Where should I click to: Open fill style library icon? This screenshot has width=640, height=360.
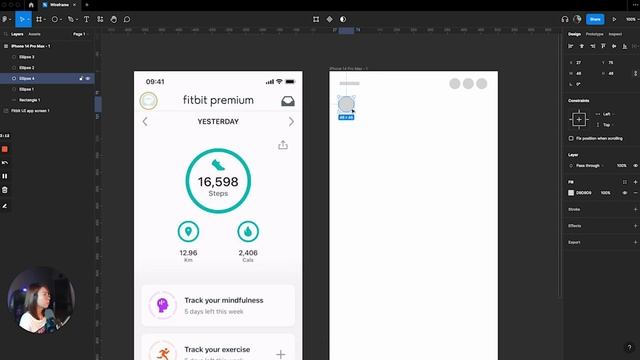[x=625, y=182]
